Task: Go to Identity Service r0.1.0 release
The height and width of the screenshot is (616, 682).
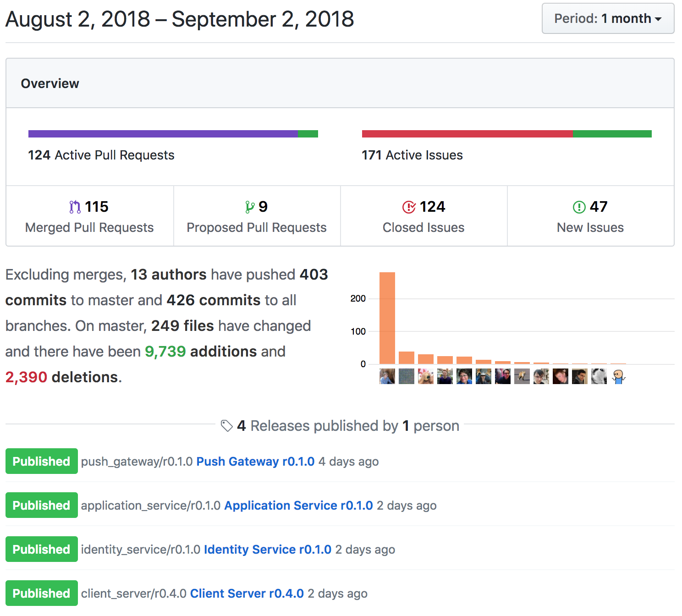Action: pyautogui.click(x=267, y=550)
